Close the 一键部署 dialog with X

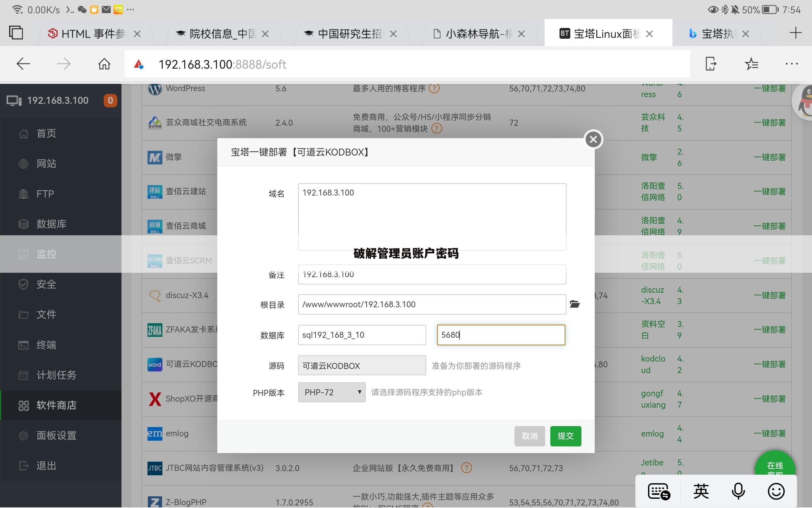coord(593,139)
